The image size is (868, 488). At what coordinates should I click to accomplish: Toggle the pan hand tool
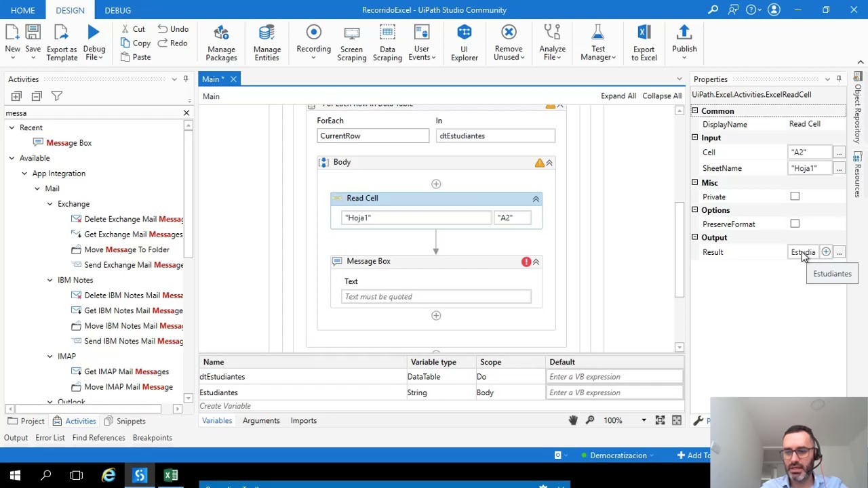pyautogui.click(x=573, y=420)
